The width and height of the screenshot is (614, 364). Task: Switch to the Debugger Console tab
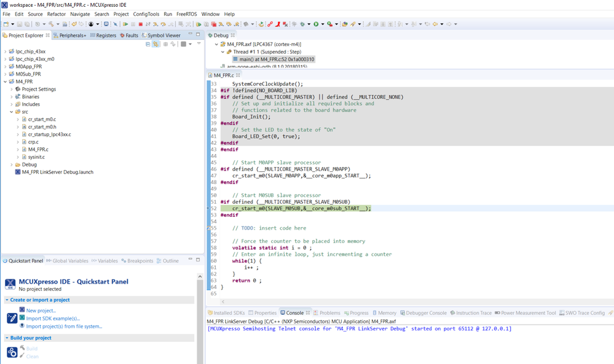423,313
